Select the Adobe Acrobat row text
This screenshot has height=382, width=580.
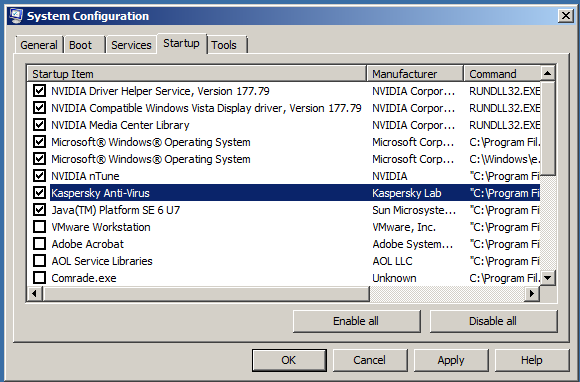tap(87, 244)
